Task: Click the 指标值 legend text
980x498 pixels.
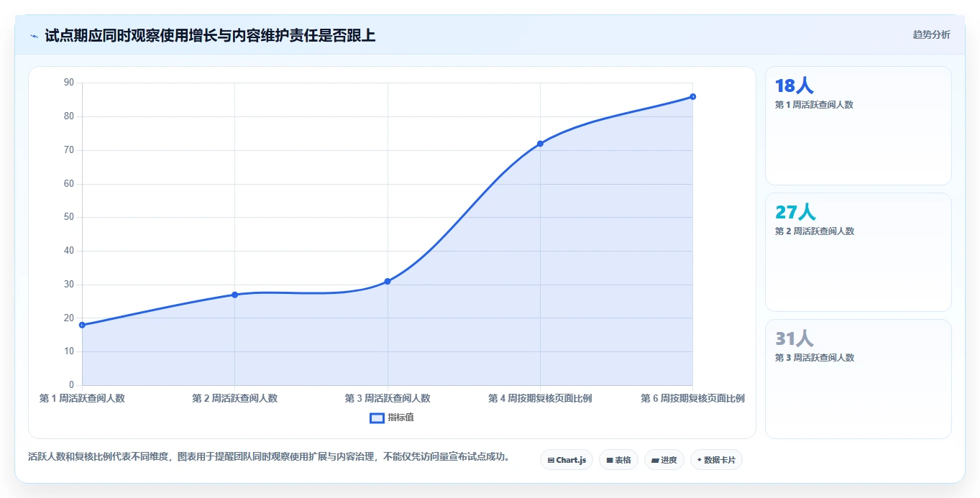Action: (x=400, y=418)
